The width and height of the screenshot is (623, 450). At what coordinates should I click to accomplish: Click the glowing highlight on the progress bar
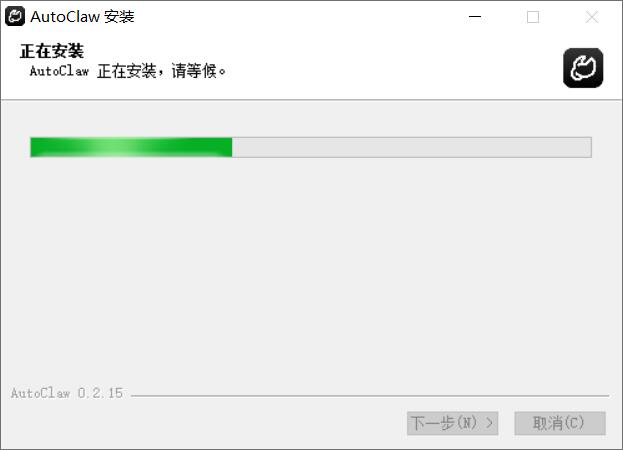click(x=119, y=147)
